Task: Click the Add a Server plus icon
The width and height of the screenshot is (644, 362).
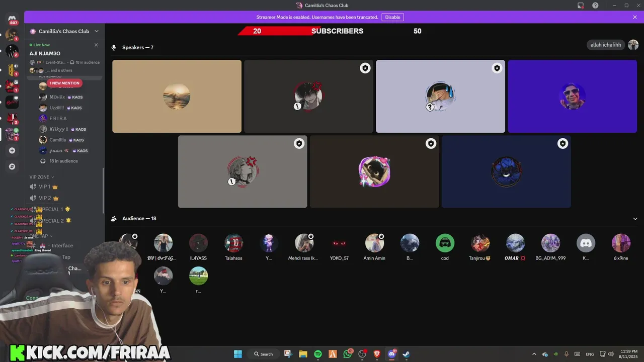Action: pyautogui.click(x=12, y=150)
